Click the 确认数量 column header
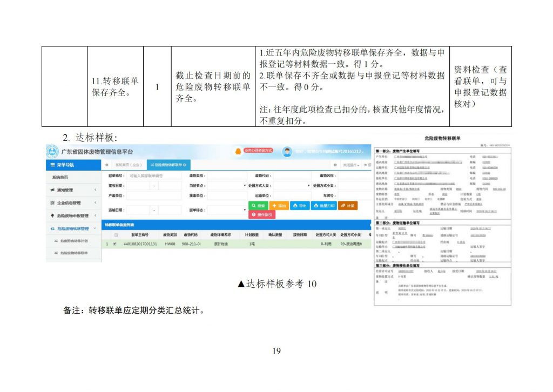This screenshot has width=553, height=392. pyautogui.click(x=275, y=235)
